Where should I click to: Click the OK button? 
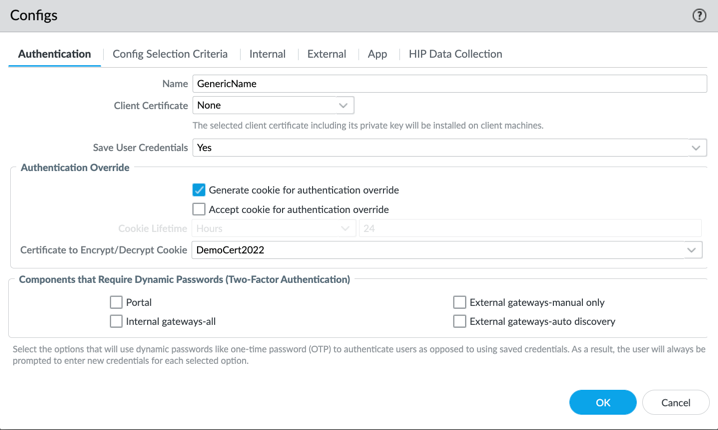(x=603, y=402)
